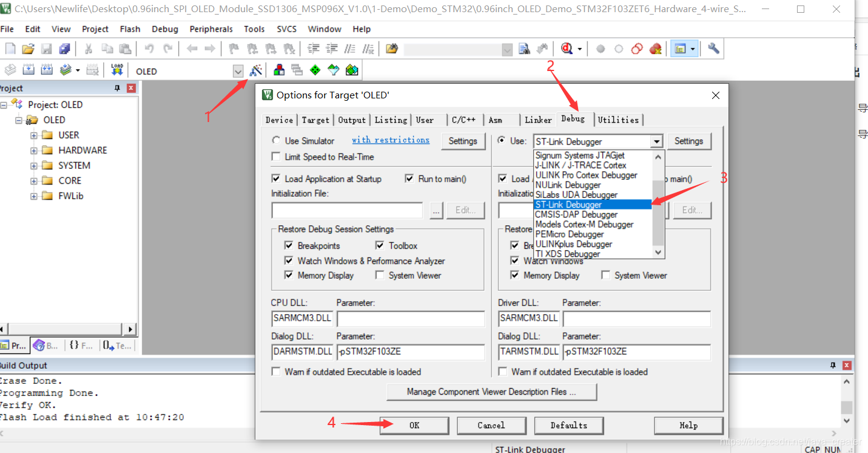Open the SVCS menu
The height and width of the screenshot is (453, 868).
coord(287,29)
